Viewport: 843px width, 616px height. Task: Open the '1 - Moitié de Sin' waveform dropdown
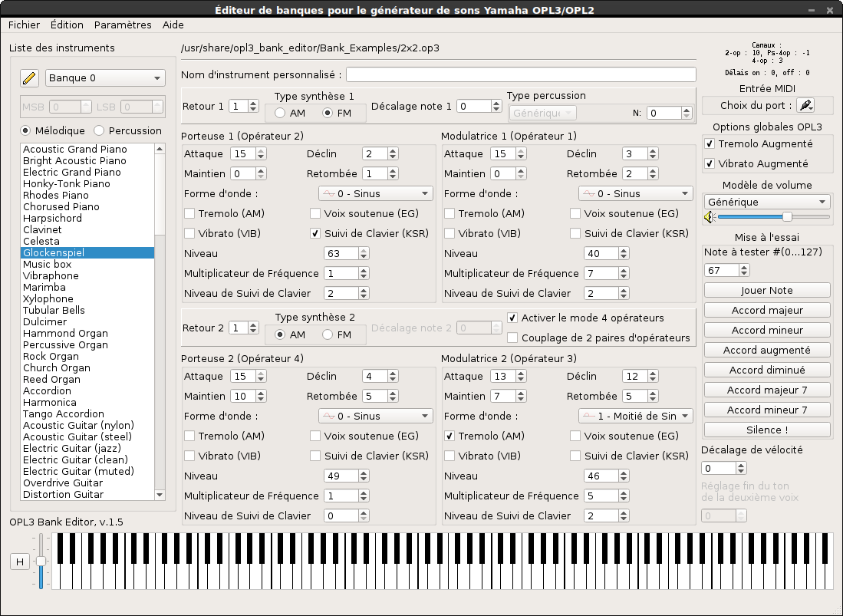tap(635, 416)
